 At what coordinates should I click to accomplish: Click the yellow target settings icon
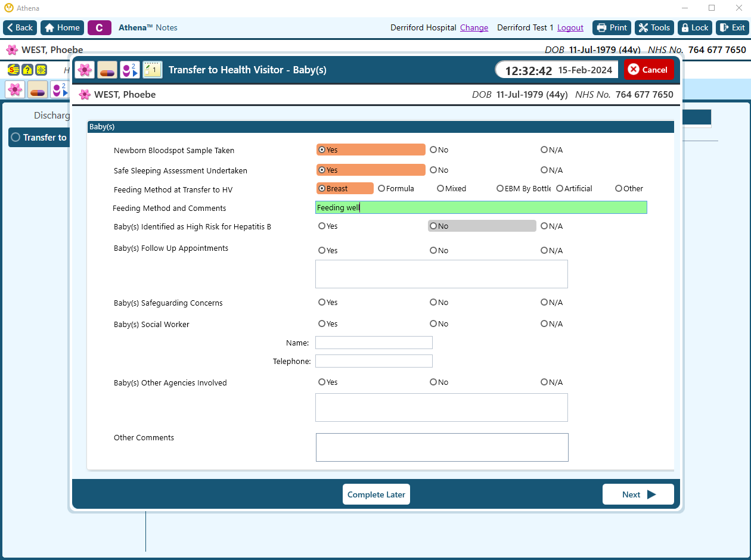point(41,70)
